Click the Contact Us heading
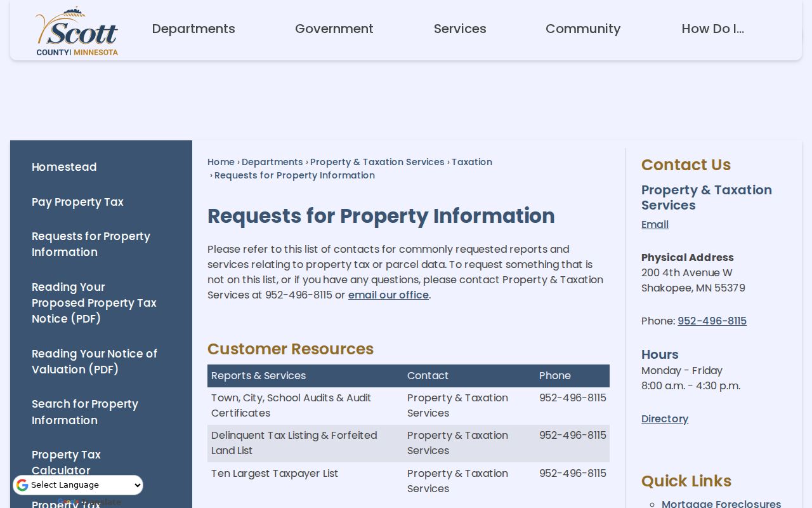The height and width of the screenshot is (508, 812). (686, 164)
